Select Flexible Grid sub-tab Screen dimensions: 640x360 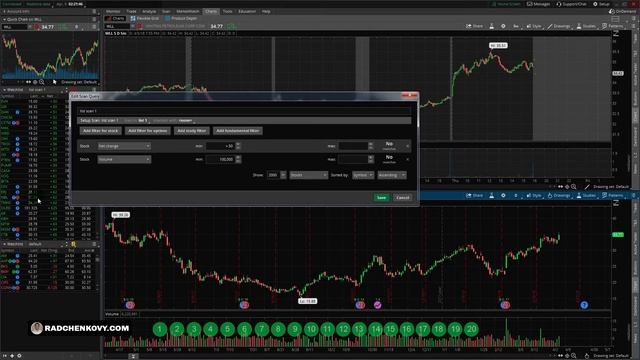144,18
